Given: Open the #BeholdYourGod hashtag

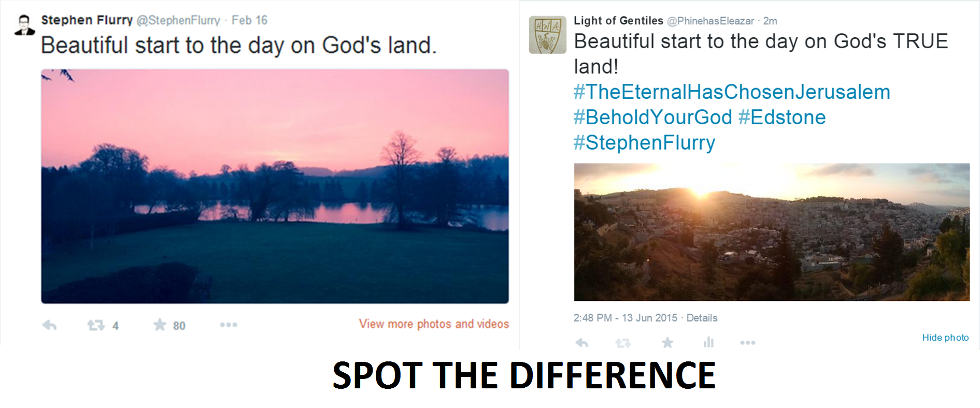Looking at the screenshot, I should coord(652,118).
